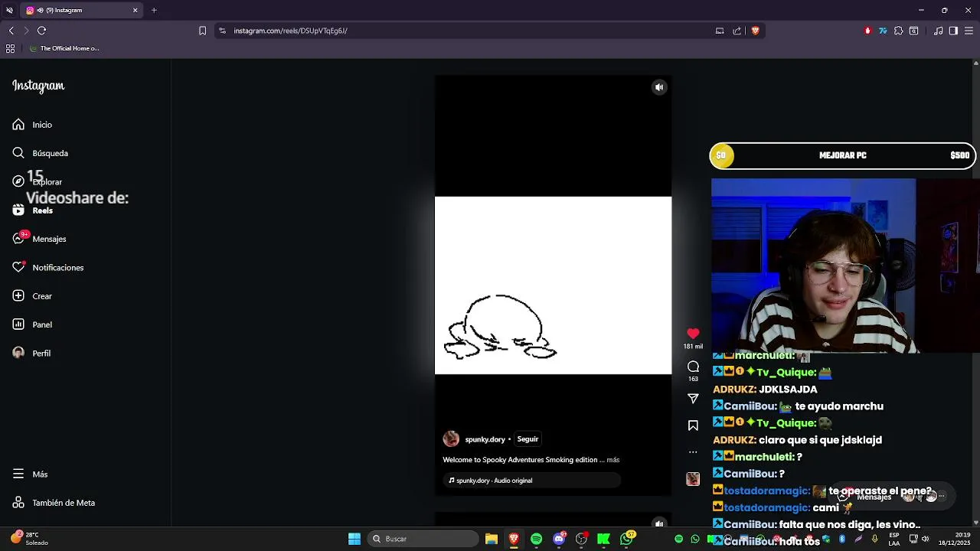Toggle the browser sidebar panel
Image resolution: width=980 pixels, height=551 pixels.
[x=953, y=31]
